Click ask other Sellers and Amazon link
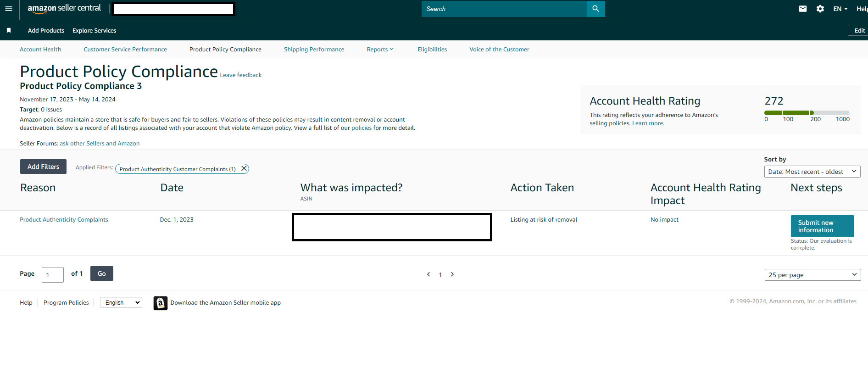 click(x=100, y=144)
